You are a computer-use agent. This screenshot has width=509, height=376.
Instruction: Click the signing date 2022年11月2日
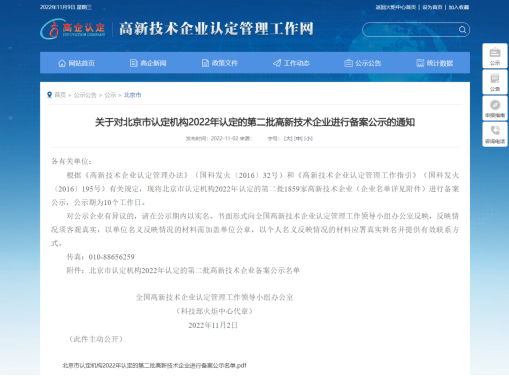point(213,325)
